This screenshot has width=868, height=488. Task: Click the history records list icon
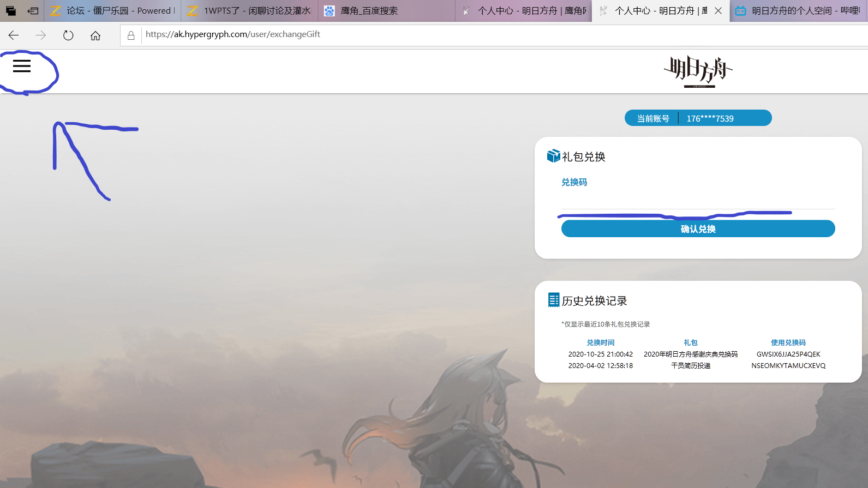click(x=553, y=300)
